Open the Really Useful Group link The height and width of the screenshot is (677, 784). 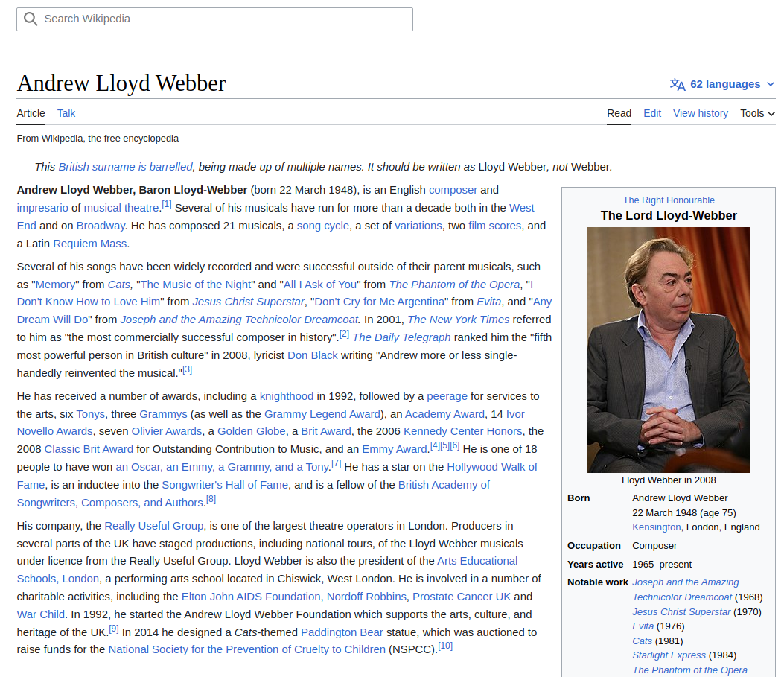tap(154, 526)
